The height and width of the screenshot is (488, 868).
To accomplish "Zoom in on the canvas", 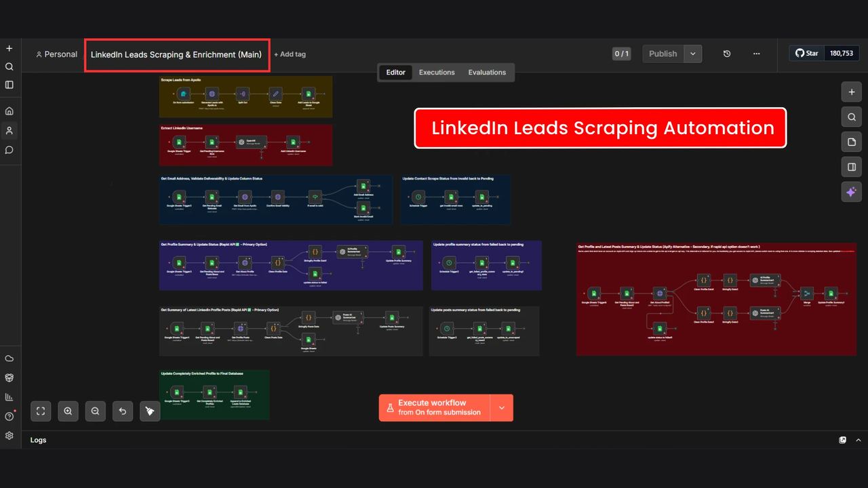I will (68, 411).
